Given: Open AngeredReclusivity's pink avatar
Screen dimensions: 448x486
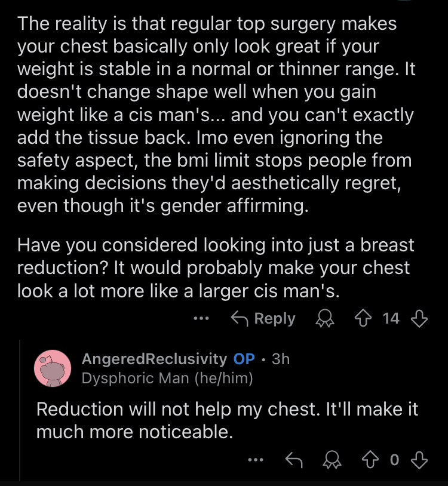Looking at the screenshot, I should [53, 368].
